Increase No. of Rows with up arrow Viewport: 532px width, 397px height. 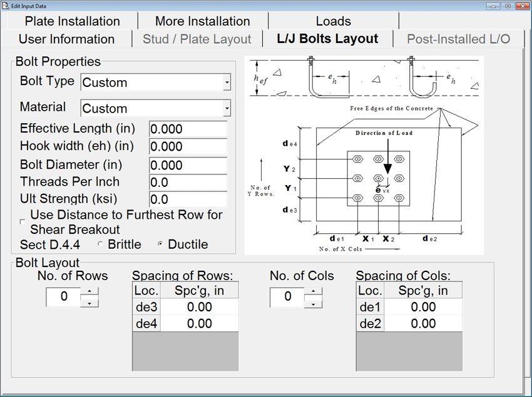point(90,291)
